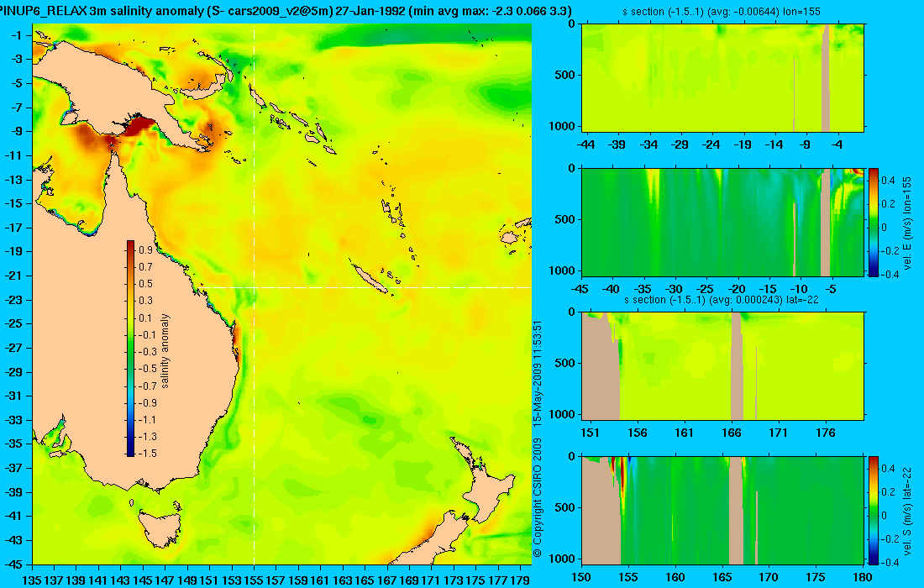Image resolution: width=924 pixels, height=588 pixels.
Task: Click the 0.1 tick on salinity colorbar
Action: pyautogui.click(x=145, y=318)
